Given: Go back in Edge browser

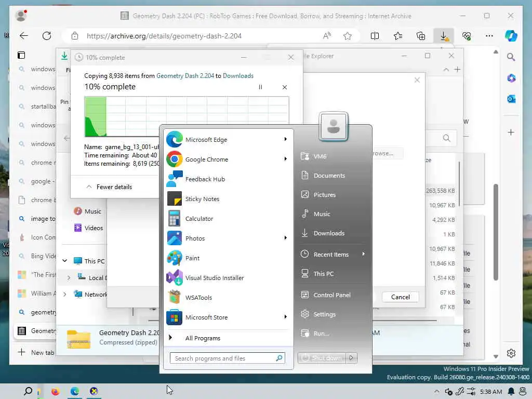Looking at the screenshot, I should click(x=24, y=36).
